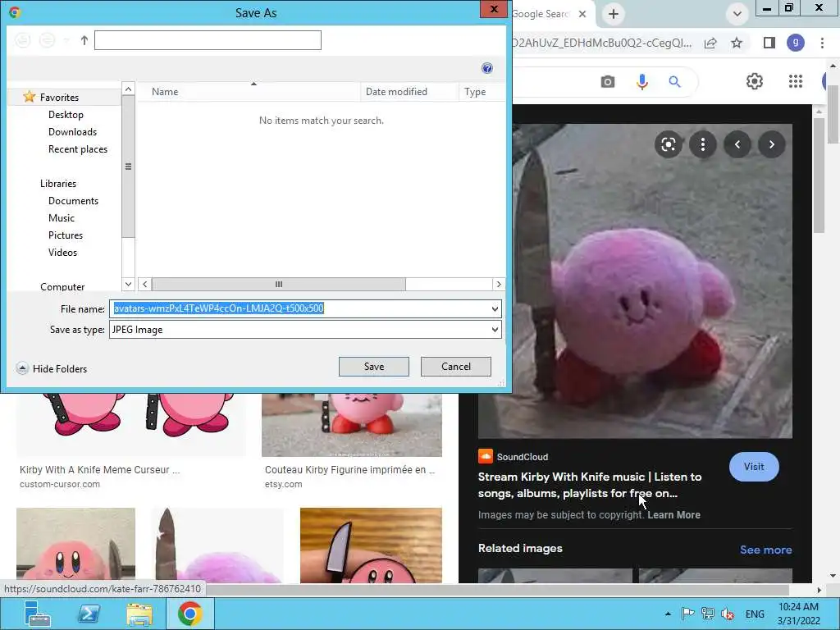
Task: Open the Couteau Kirby Figurine etsy thumbnail
Action: click(x=351, y=426)
